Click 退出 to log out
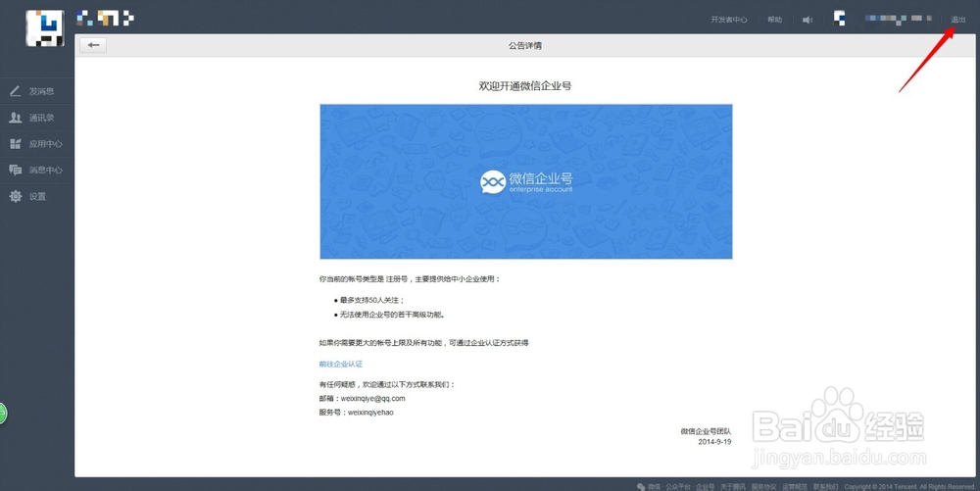Viewport: 980px width, 491px height. click(x=958, y=20)
